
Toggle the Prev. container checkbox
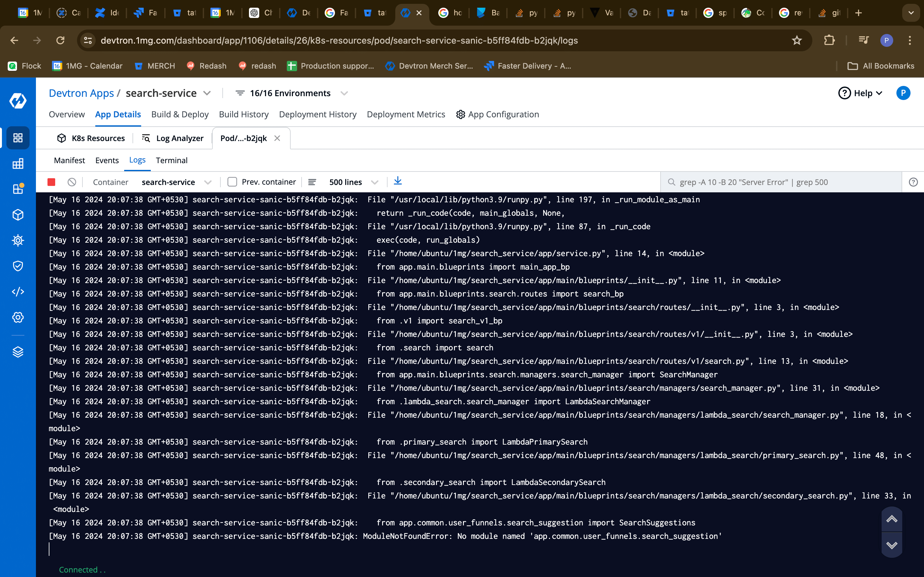pyautogui.click(x=232, y=182)
